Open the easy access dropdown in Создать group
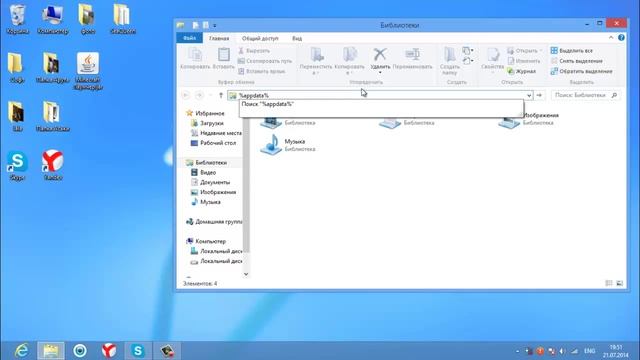Screen dimensions: 640x360 468,61
